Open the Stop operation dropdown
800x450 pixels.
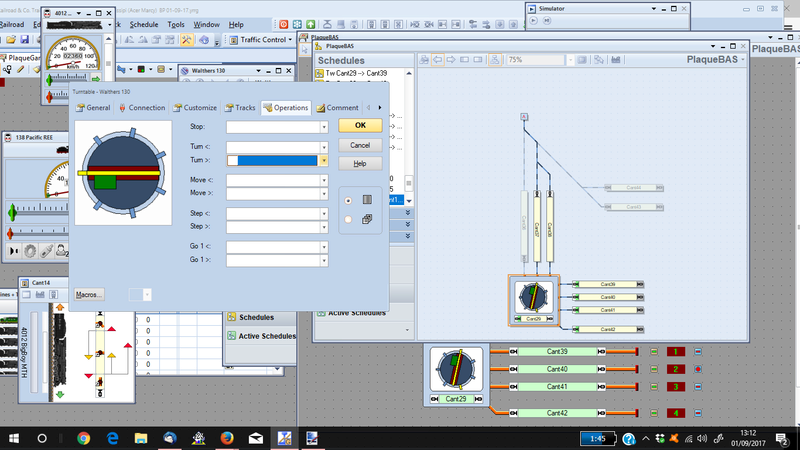323,127
